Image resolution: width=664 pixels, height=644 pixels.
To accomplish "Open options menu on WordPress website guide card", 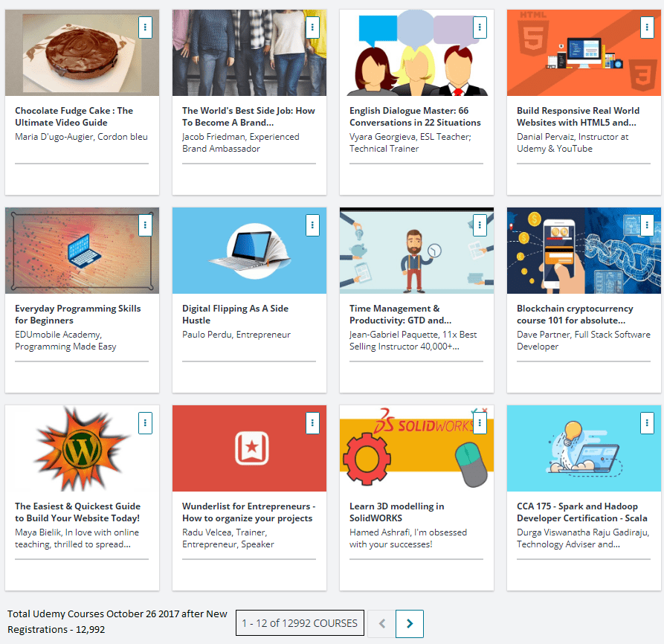I will 145,422.
